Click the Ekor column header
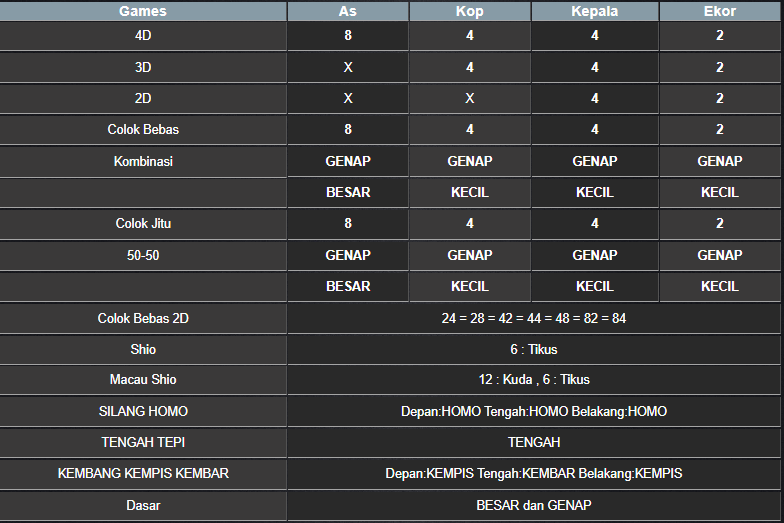Image resolution: width=784 pixels, height=523 pixels. pos(719,11)
